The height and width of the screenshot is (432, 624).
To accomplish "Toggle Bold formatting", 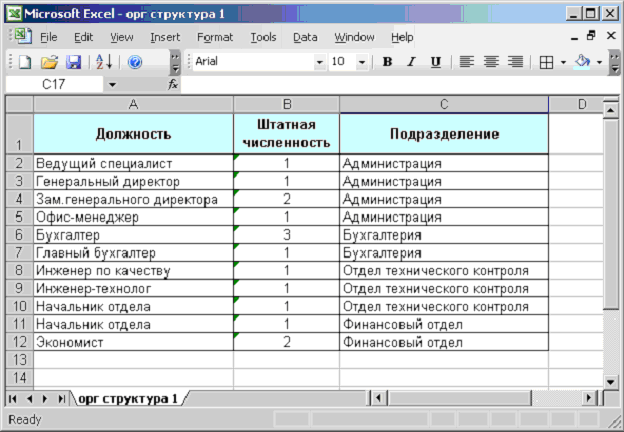I will click(x=387, y=62).
